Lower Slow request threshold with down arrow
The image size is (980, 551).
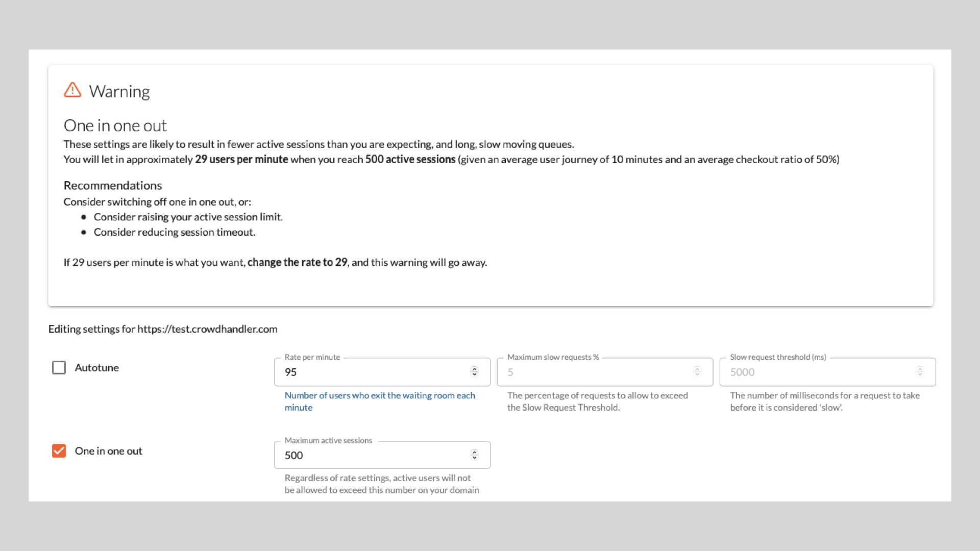click(920, 374)
